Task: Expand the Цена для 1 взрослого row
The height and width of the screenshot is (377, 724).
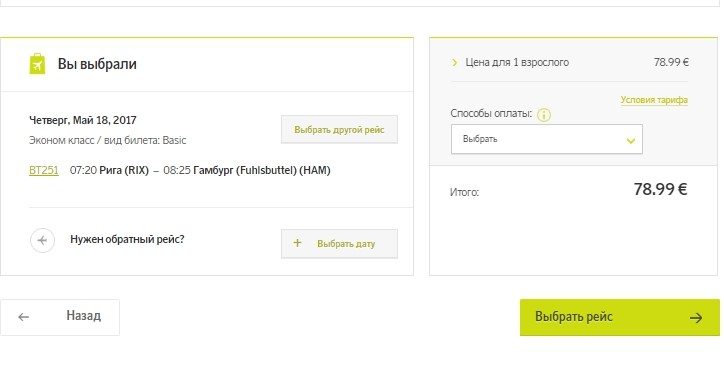Action: coord(570,62)
